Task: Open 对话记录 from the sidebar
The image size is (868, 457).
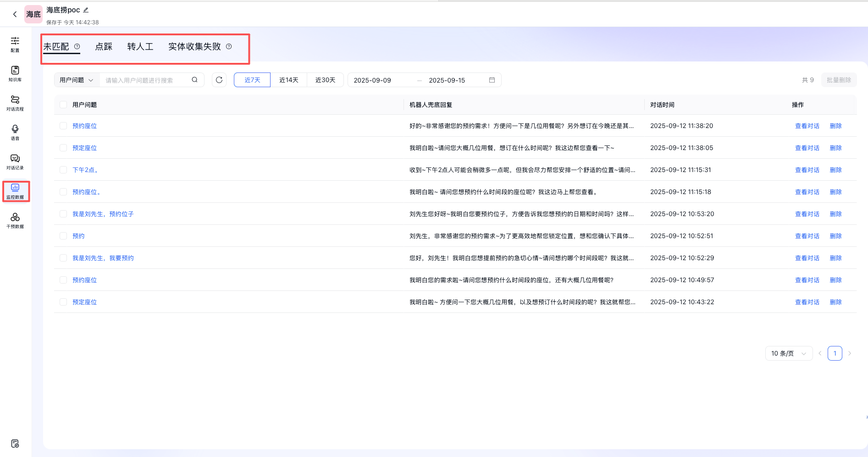Action: pyautogui.click(x=15, y=161)
